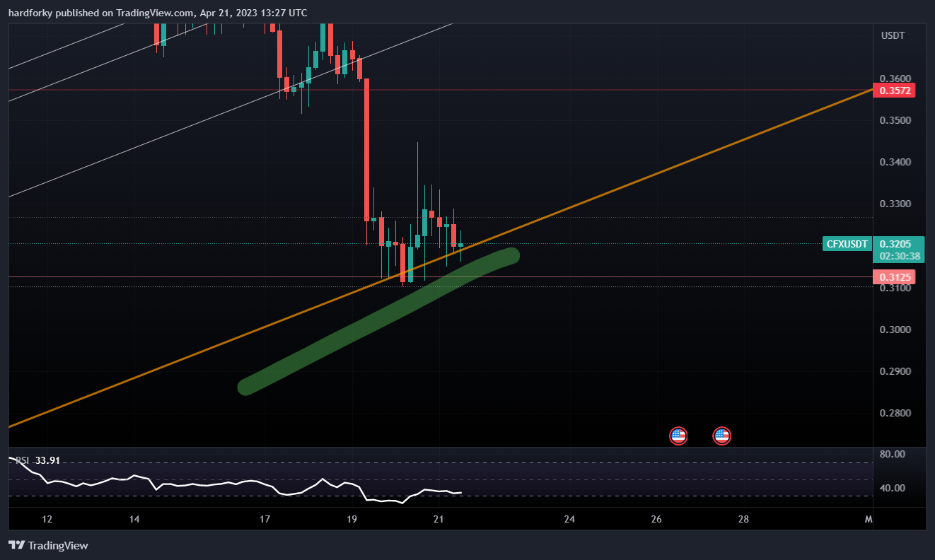The image size is (935, 560).
Task: Click date label 21 on time axis
Action: click(439, 519)
